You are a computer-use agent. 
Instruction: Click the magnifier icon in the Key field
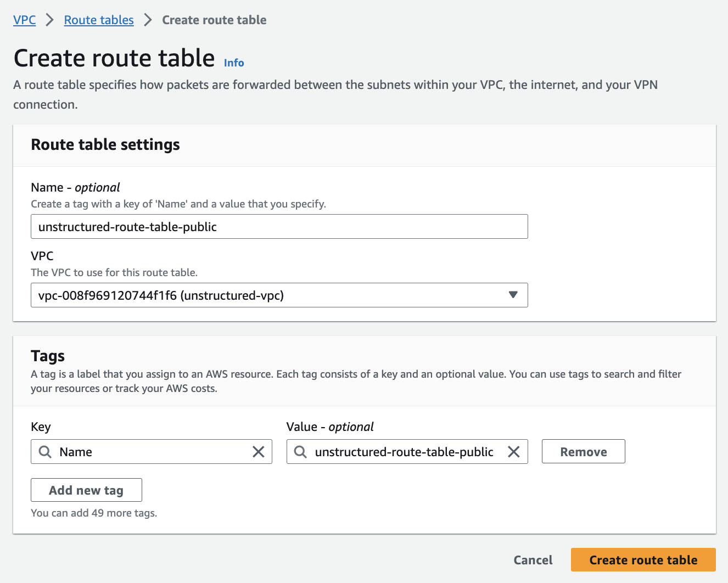click(44, 451)
